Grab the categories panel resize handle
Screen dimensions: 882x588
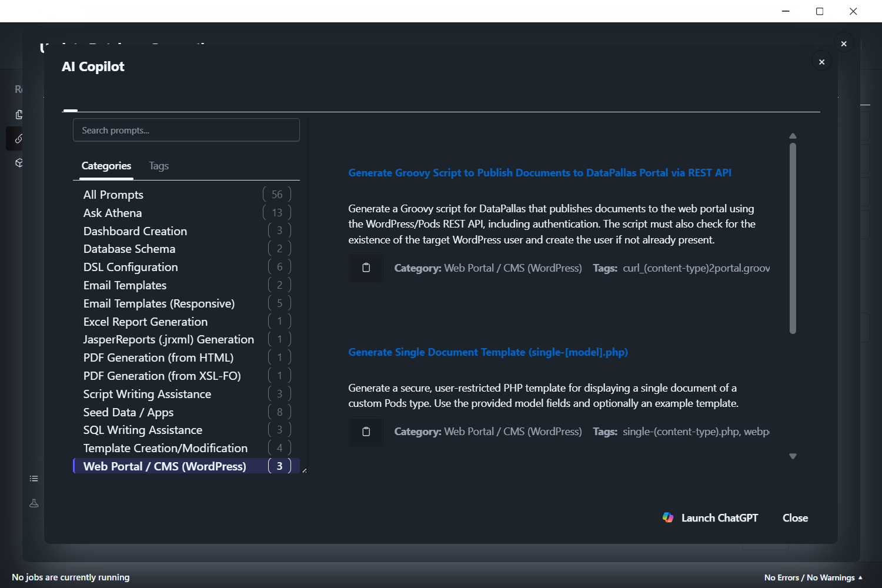[x=304, y=470]
